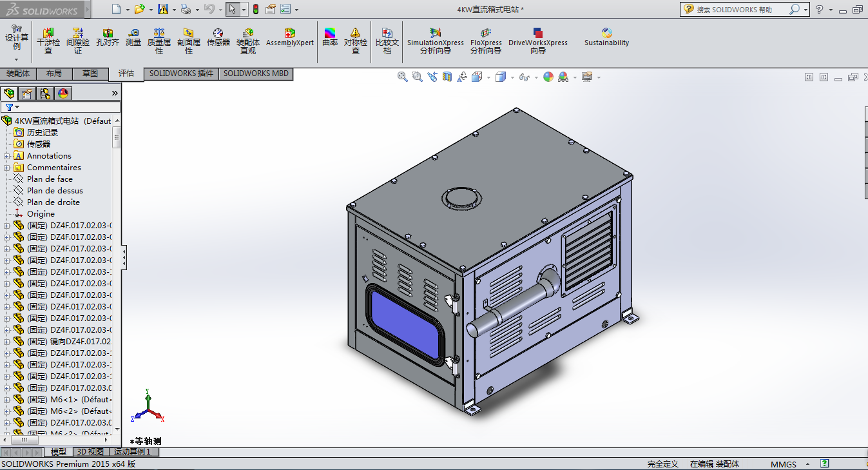Expand the Commentaires folder node
The width and height of the screenshot is (868, 470).
pos(7,168)
